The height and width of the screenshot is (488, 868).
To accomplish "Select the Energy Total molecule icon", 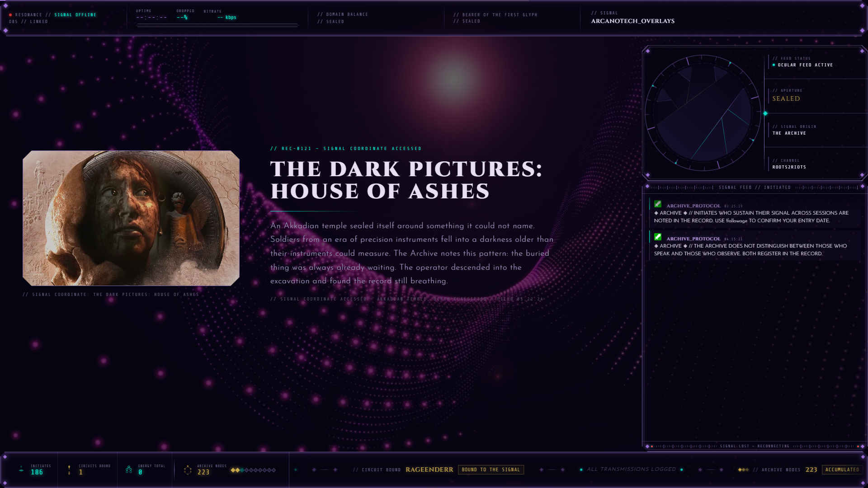I will click(x=128, y=469).
